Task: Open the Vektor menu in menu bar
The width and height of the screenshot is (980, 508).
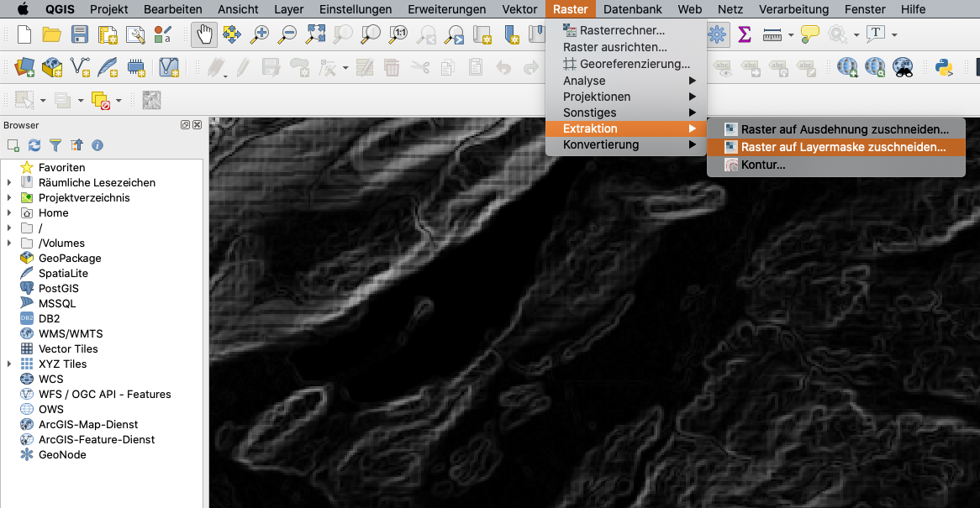Action: [x=519, y=9]
